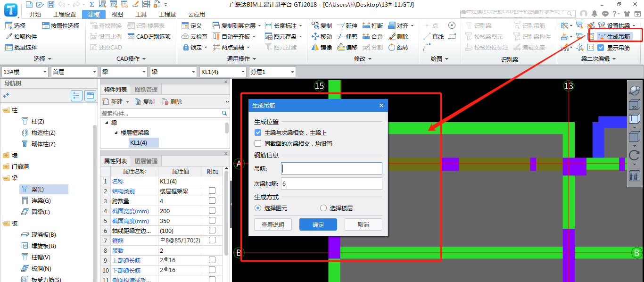Select the 延伸 extend tool
Screen dimensions: 644x282
(347, 25)
